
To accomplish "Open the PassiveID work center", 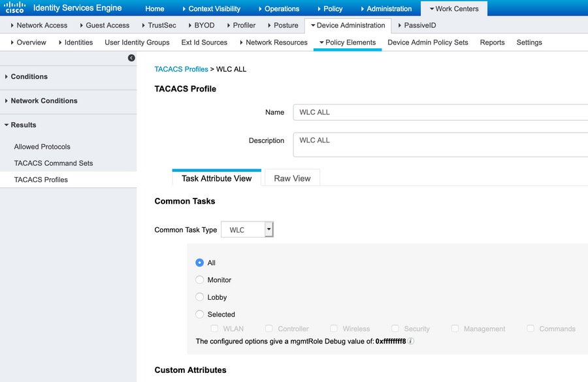I will [417, 25].
